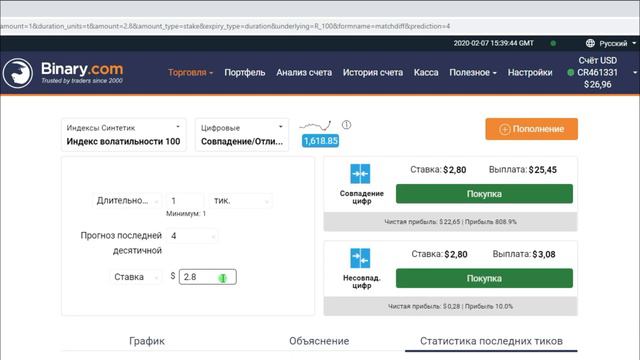Click the Пополнение deposit button
The image size is (640, 360).
[x=531, y=129]
